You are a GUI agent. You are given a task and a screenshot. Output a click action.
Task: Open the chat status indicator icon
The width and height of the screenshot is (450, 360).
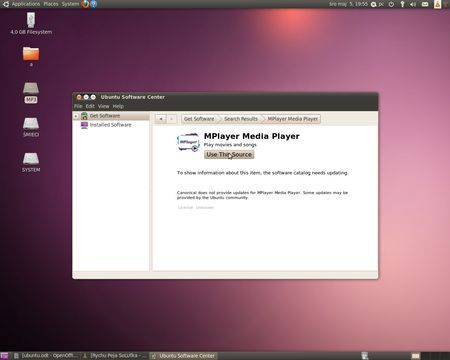coord(374,4)
